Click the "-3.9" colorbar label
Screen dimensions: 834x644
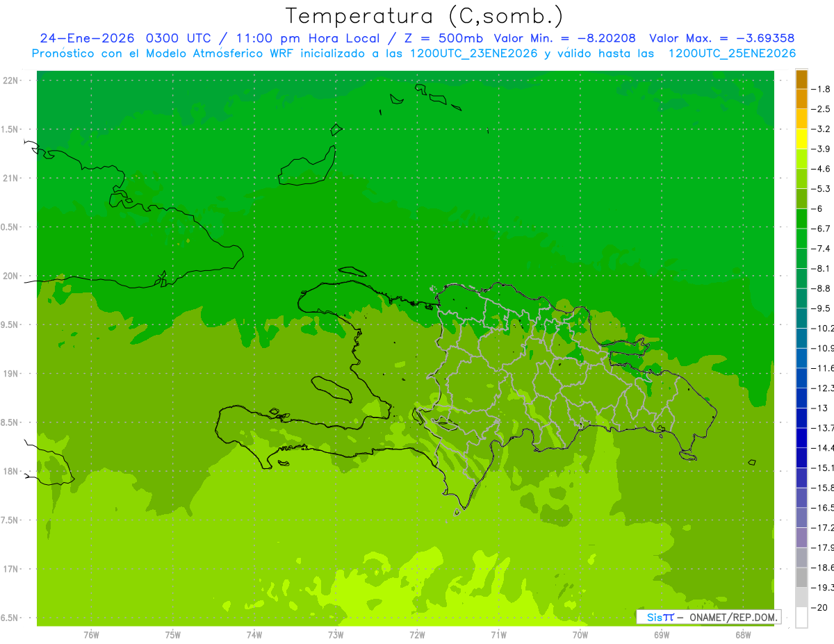821,149
